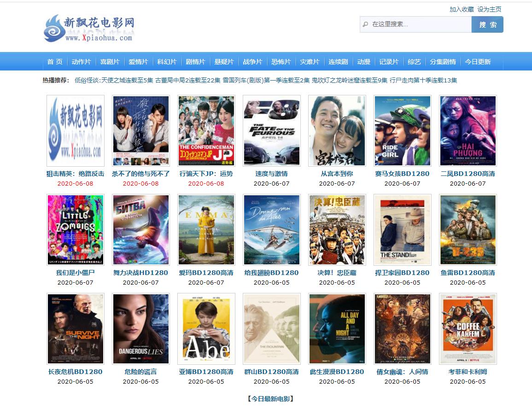
Task: Open the 动作片 category
Action: coord(81,62)
